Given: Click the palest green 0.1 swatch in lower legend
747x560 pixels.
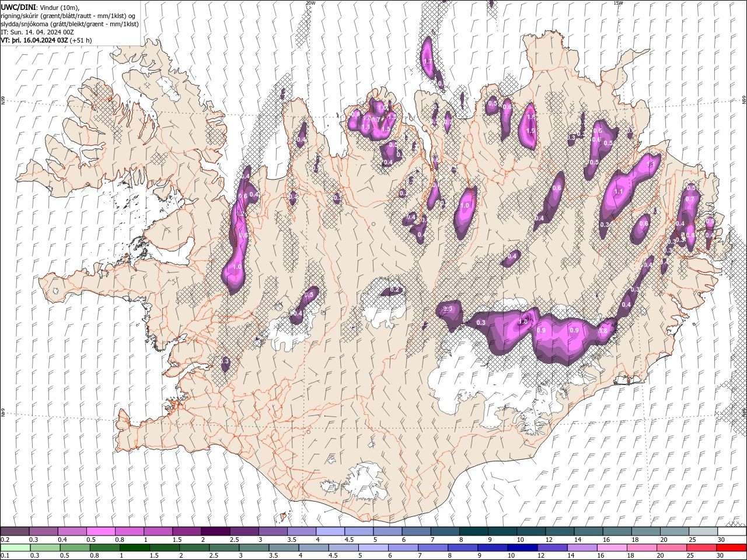Looking at the screenshot, I should click(x=15, y=548).
